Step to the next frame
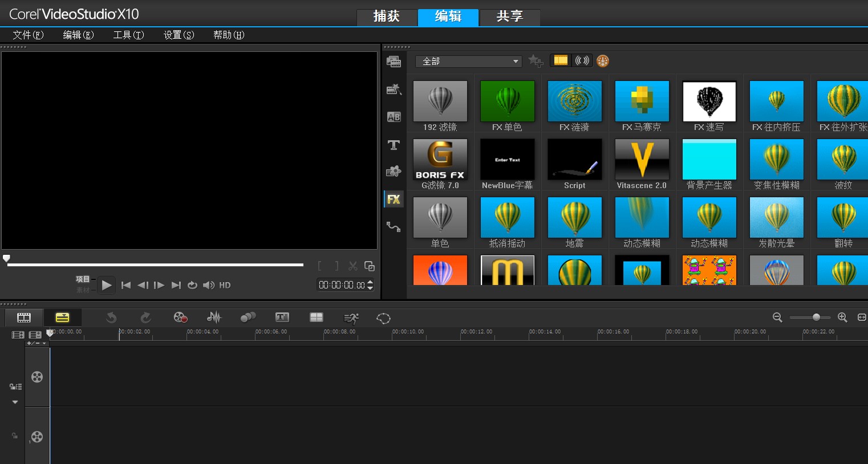Screen dimensions: 868x464 pos(159,285)
